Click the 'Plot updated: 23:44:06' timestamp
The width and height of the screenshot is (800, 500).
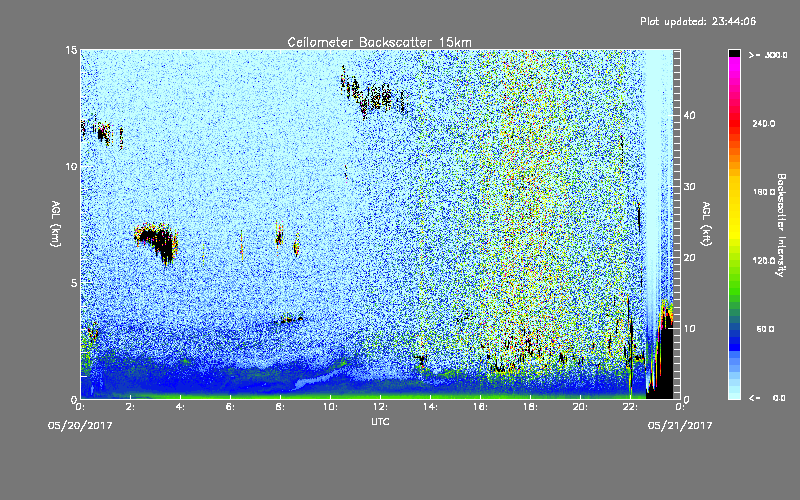pyautogui.click(x=698, y=21)
